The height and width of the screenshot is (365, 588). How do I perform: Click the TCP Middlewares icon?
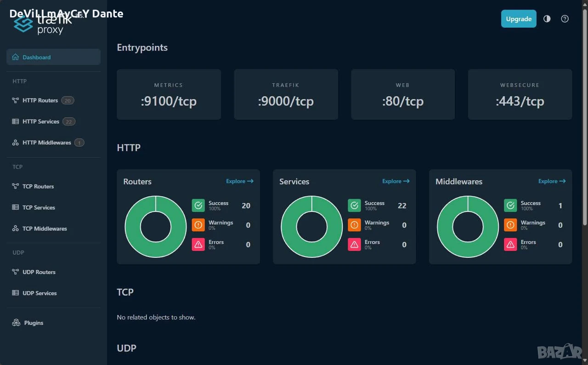[16, 228]
